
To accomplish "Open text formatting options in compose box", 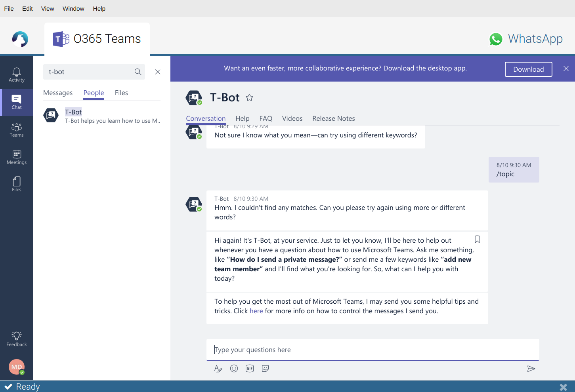I will (x=218, y=369).
